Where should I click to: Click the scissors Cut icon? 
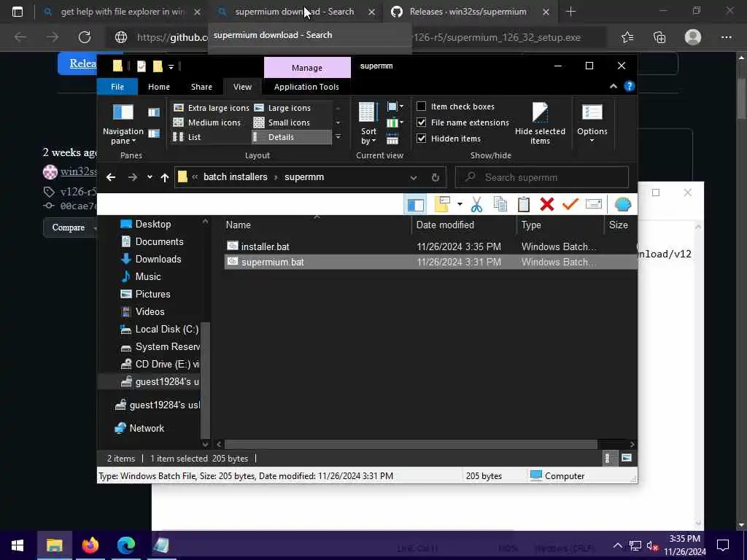click(476, 204)
